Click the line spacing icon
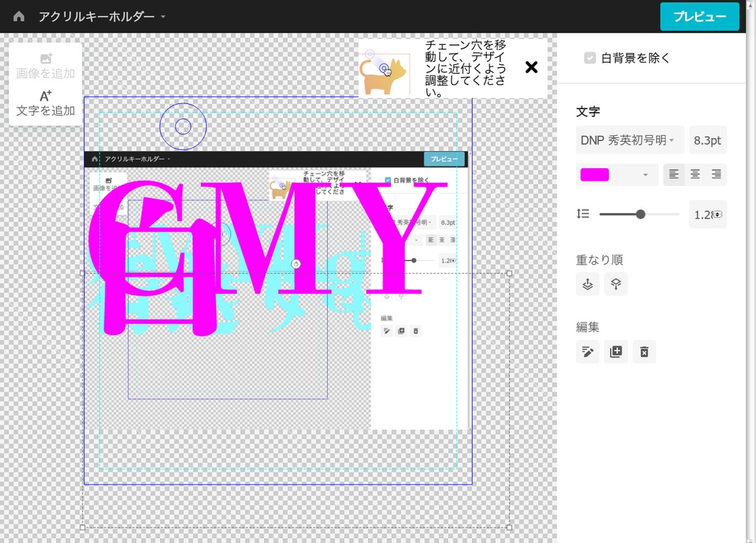 [583, 213]
